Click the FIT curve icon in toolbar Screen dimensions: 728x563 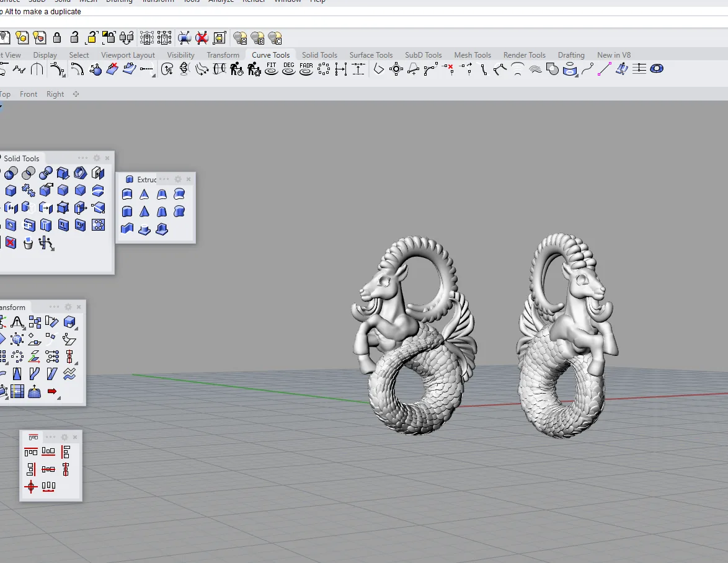click(271, 69)
